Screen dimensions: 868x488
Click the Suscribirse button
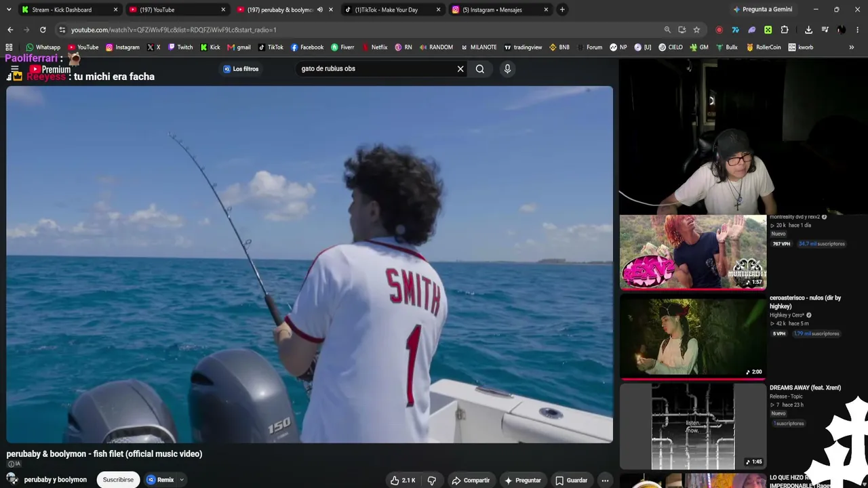pyautogui.click(x=118, y=480)
